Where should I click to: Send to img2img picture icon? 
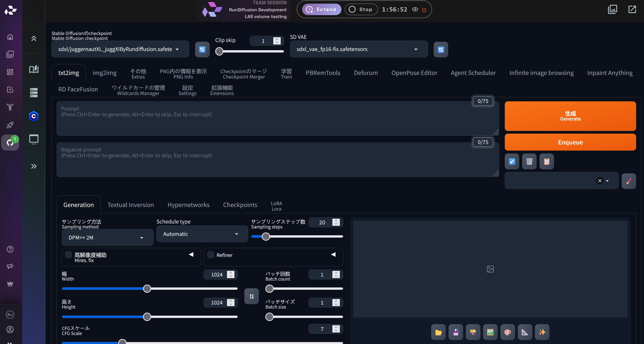pyautogui.click(x=490, y=332)
